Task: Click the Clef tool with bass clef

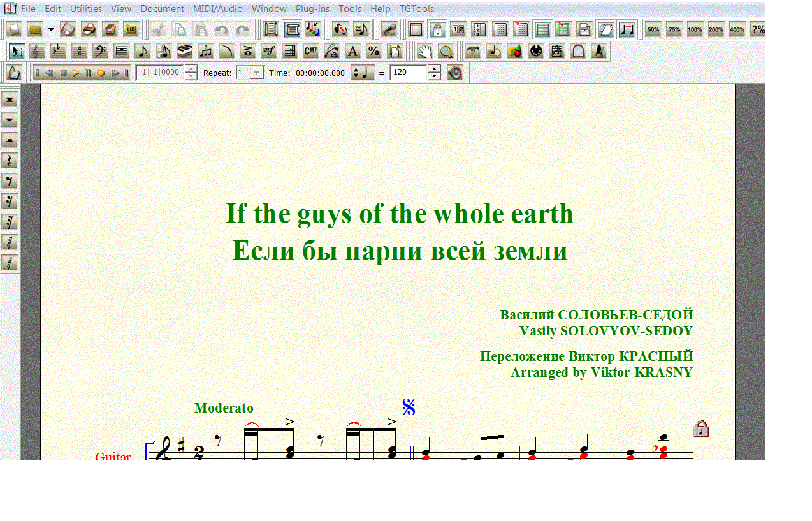Action: 100,52
